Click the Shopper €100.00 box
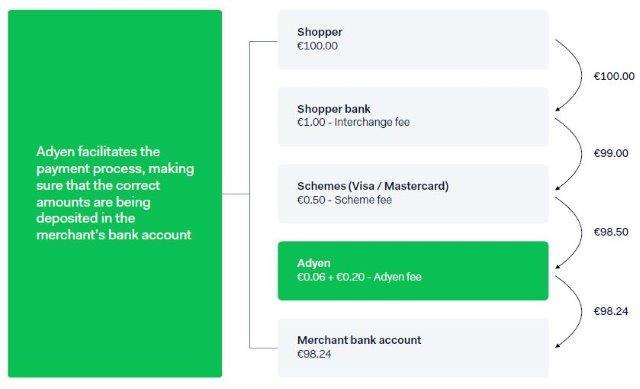This screenshot has height=389, width=640. point(413,40)
